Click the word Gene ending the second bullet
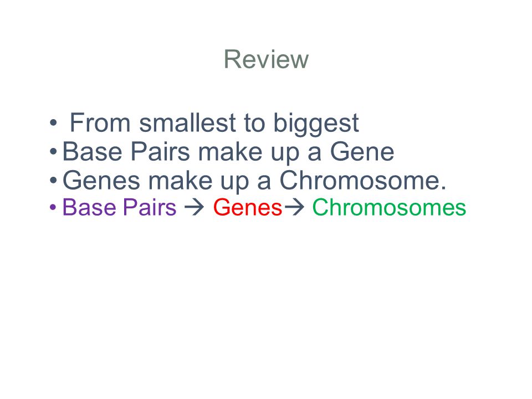Viewport: 532px width, 399px height. tap(362, 151)
